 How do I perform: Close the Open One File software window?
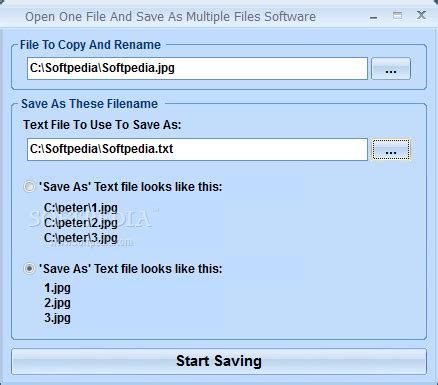coord(421,15)
